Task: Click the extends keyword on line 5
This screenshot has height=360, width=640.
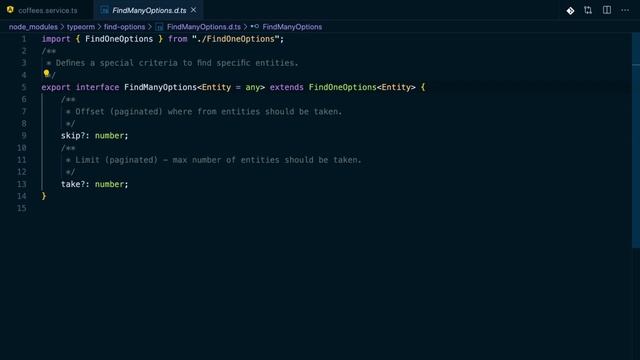Action: point(287,87)
